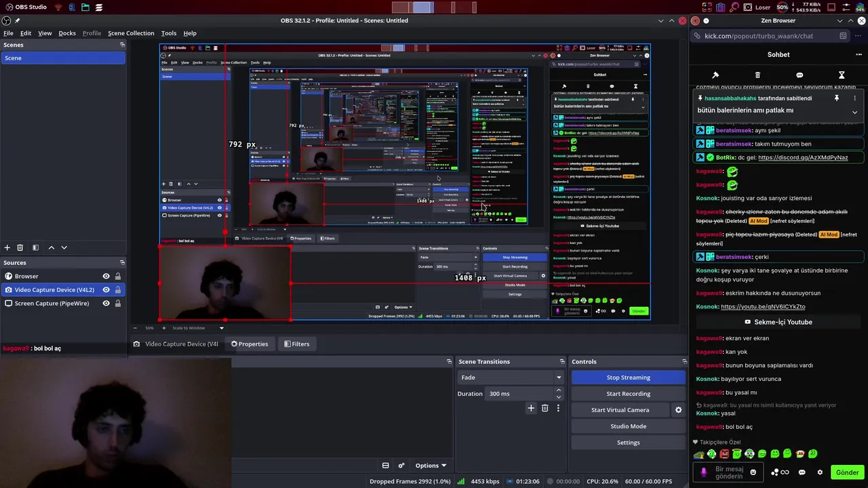Screen dimensions: 868x488
Task: Add a new scene with the plus icon
Action: click(7, 247)
